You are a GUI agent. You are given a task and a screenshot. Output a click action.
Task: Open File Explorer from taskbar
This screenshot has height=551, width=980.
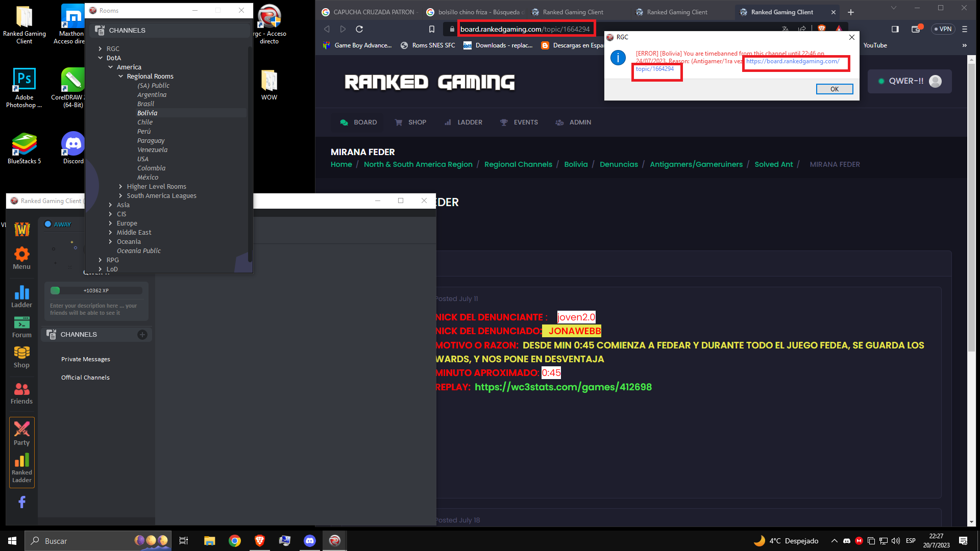[209, 541]
